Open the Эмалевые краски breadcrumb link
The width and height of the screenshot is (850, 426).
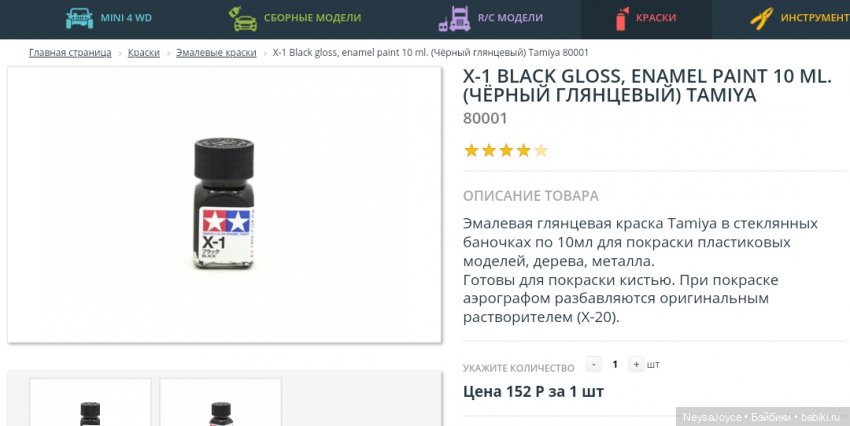pyautogui.click(x=216, y=53)
